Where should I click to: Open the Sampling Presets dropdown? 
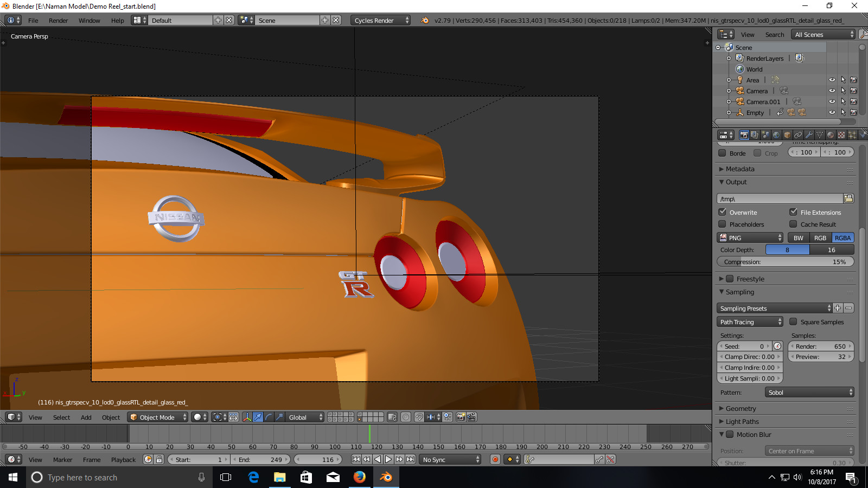point(775,308)
